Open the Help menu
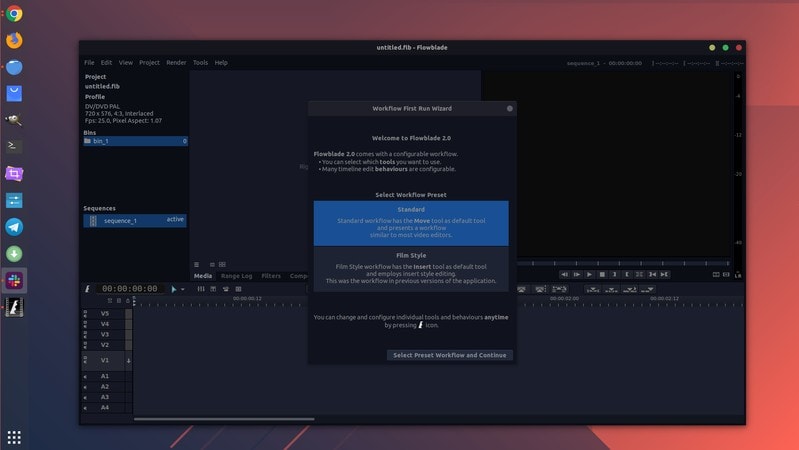Screen dimensions: 799x450 point(221,63)
